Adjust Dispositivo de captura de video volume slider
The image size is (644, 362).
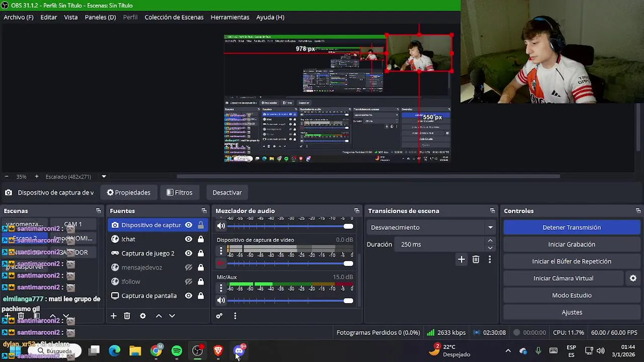pyautogui.click(x=290, y=263)
